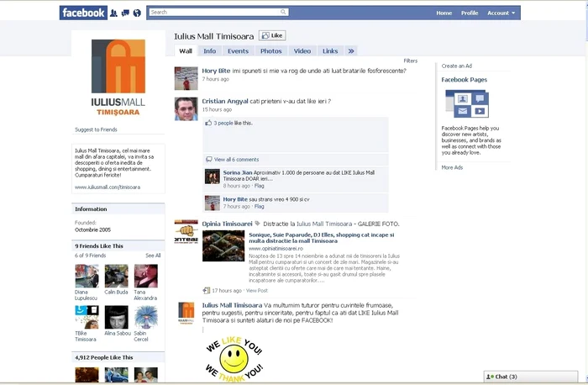This screenshot has width=588, height=385.
Task: Switch to the Wall tab
Action: [186, 51]
